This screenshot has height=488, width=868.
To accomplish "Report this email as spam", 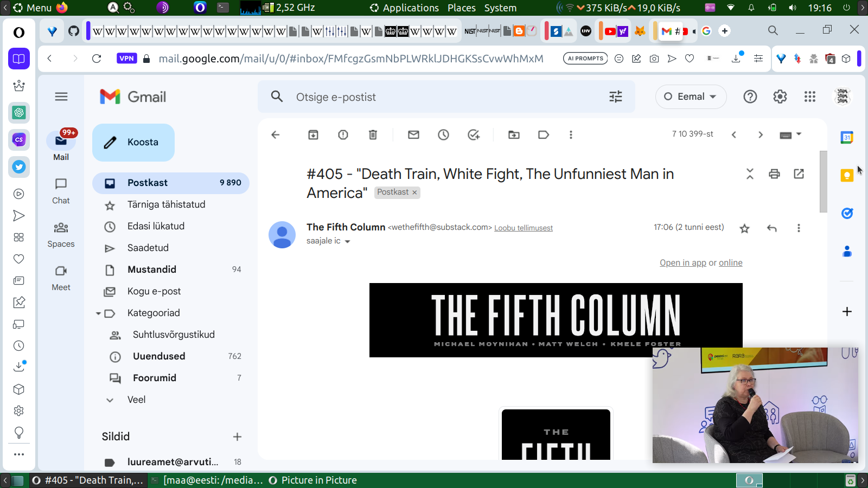I will tap(343, 135).
